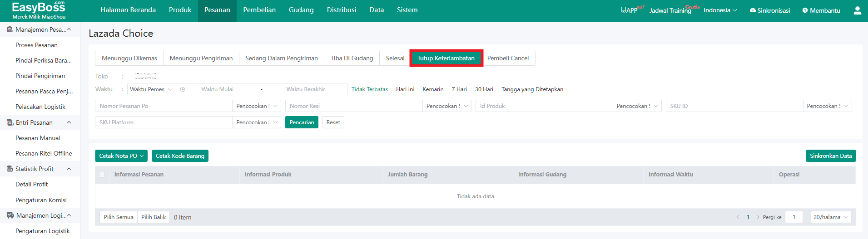The width and height of the screenshot is (868, 239).
Task: Open Pencocokan dropdown beside Nomor Resi
Action: [x=447, y=106]
